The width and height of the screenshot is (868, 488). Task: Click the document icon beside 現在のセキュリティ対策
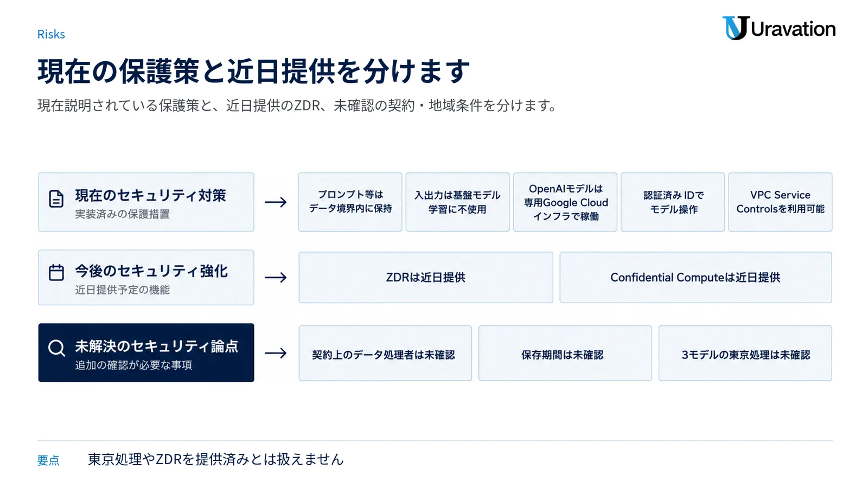pos(56,199)
